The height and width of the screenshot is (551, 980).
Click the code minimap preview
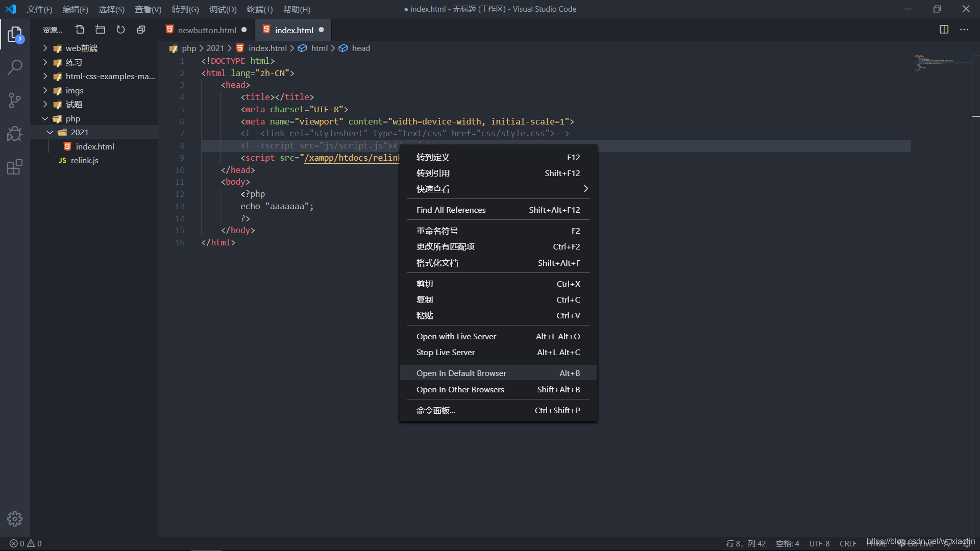pyautogui.click(x=942, y=63)
